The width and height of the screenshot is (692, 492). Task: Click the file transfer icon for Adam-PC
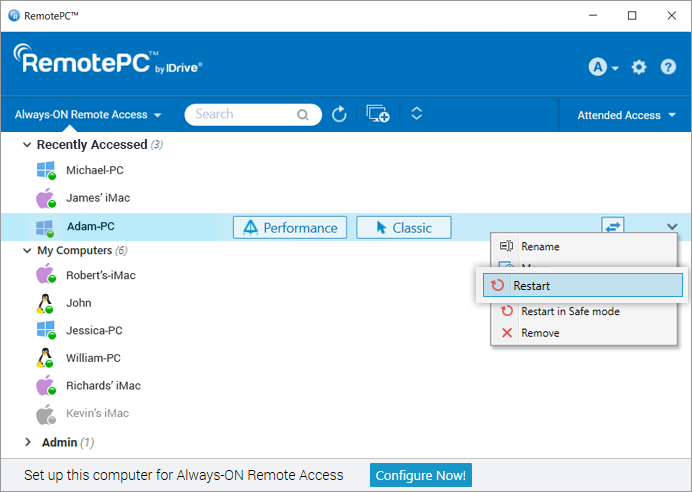click(x=613, y=226)
